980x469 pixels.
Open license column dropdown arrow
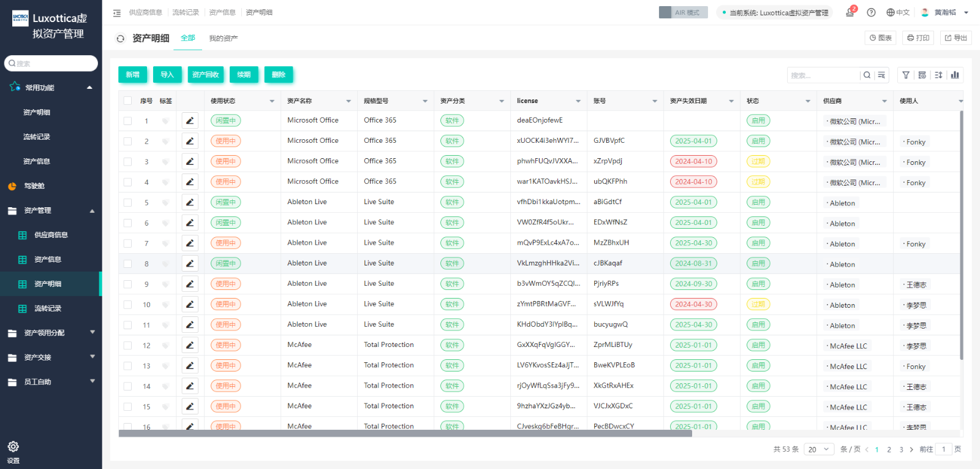[578, 101]
